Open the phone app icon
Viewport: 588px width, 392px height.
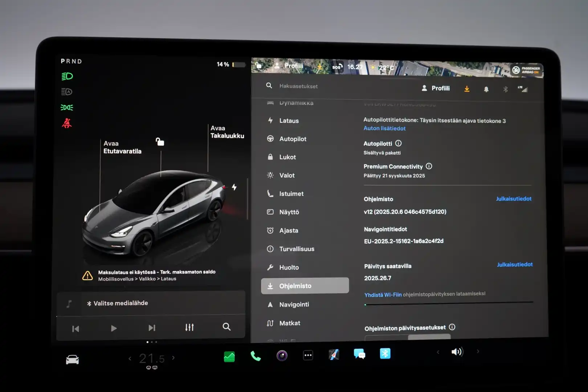pyautogui.click(x=256, y=356)
